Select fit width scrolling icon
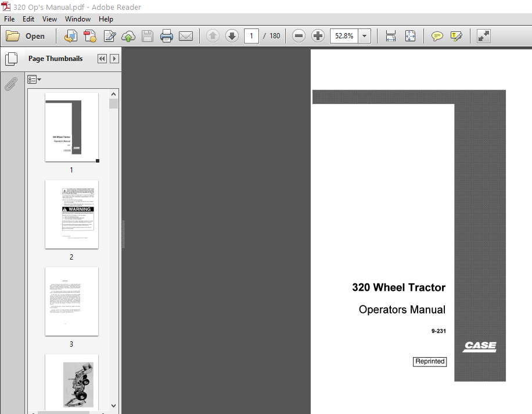 391,36
